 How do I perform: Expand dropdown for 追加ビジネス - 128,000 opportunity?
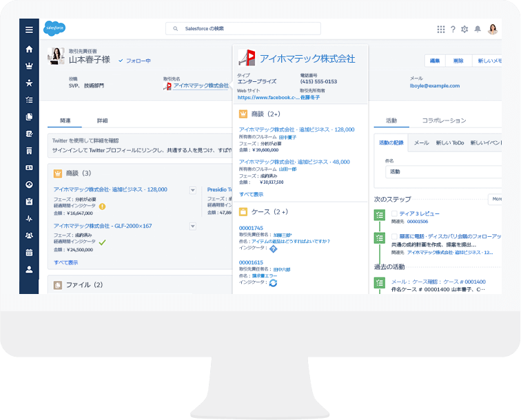(193, 189)
